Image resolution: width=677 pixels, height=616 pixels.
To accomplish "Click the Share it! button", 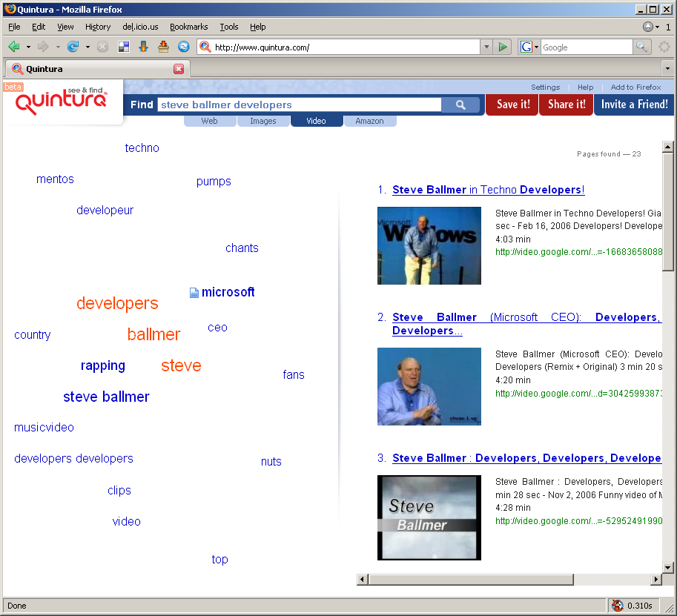I will (x=567, y=105).
